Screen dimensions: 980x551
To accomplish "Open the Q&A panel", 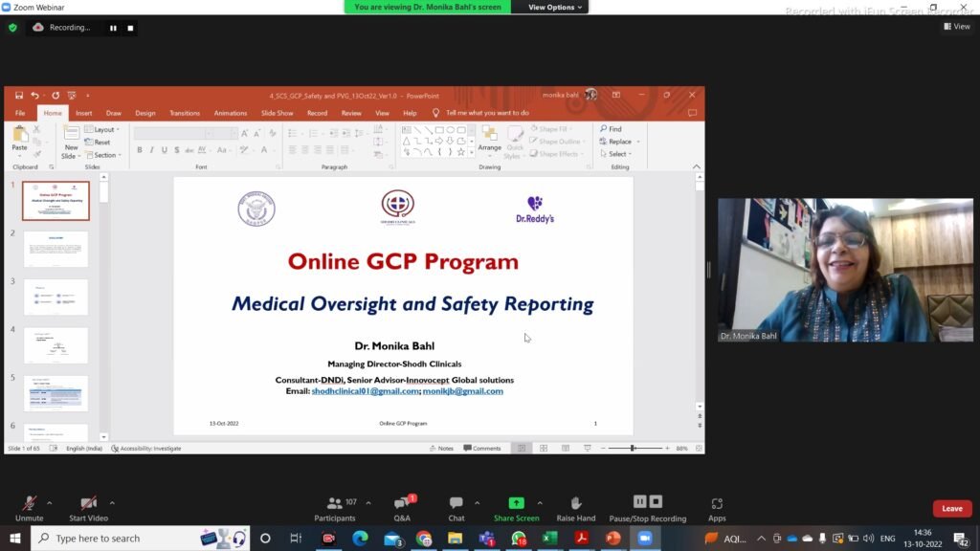I will [402, 503].
